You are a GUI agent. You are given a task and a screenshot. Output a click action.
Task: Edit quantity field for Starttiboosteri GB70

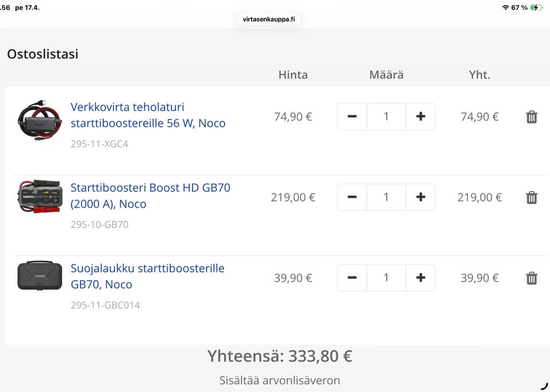[386, 197]
